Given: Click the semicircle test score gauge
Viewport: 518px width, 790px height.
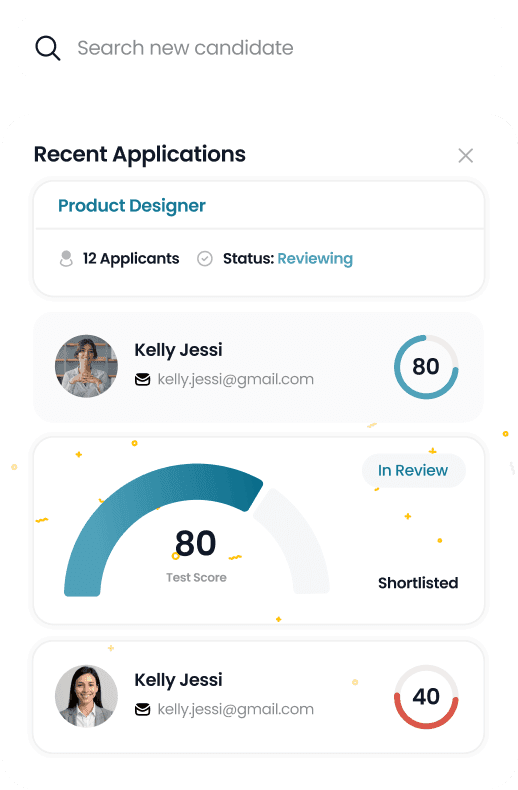Looking at the screenshot, I should click(x=197, y=530).
